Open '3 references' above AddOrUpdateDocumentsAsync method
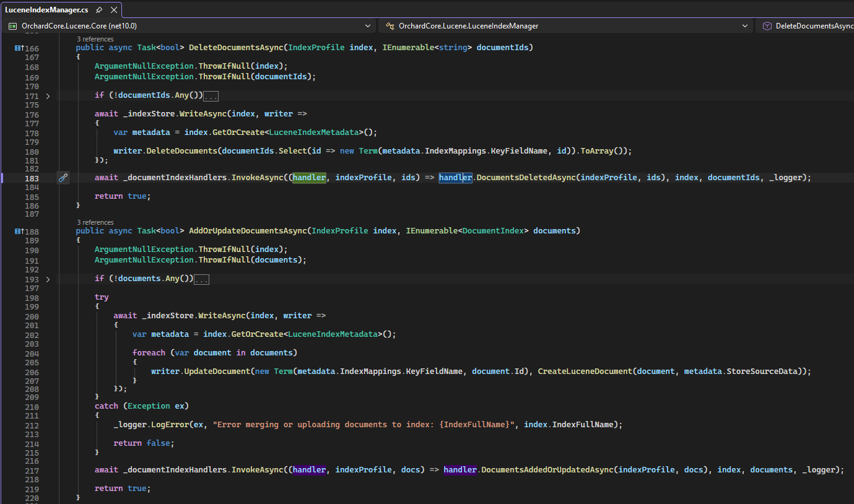This screenshot has height=504, width=854. pyautogui.click(x=95, y=222)
